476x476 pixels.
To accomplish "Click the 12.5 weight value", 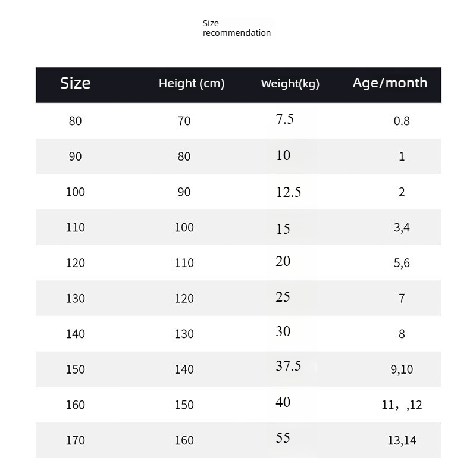I will 289,192.
